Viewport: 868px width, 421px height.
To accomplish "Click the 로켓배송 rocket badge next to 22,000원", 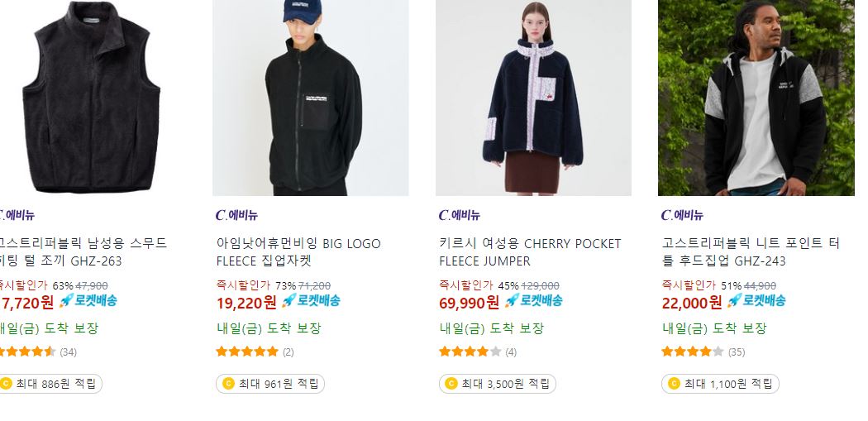I will [756, 301].
